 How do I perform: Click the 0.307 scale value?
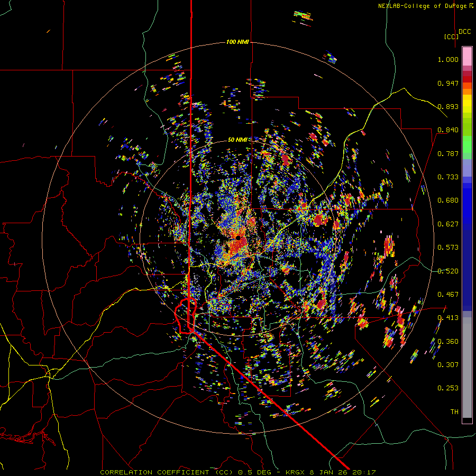(x=448, y=365)
